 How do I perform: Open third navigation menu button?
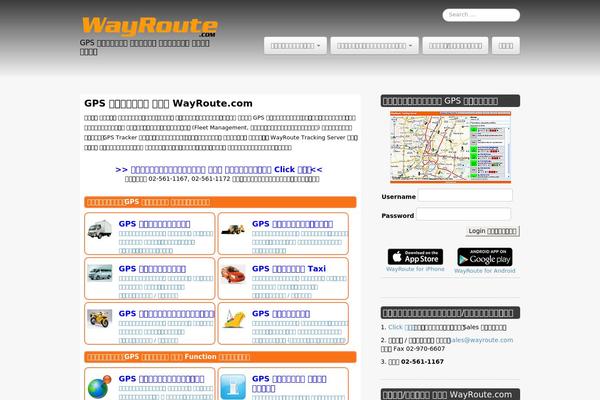tap(455, 46)
